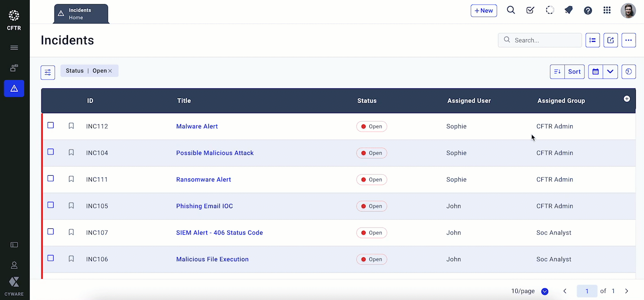Open the Ransomware Alert incident link
Image resolution: width=644 pixels, height=300 pixels.
click(204, 179)
